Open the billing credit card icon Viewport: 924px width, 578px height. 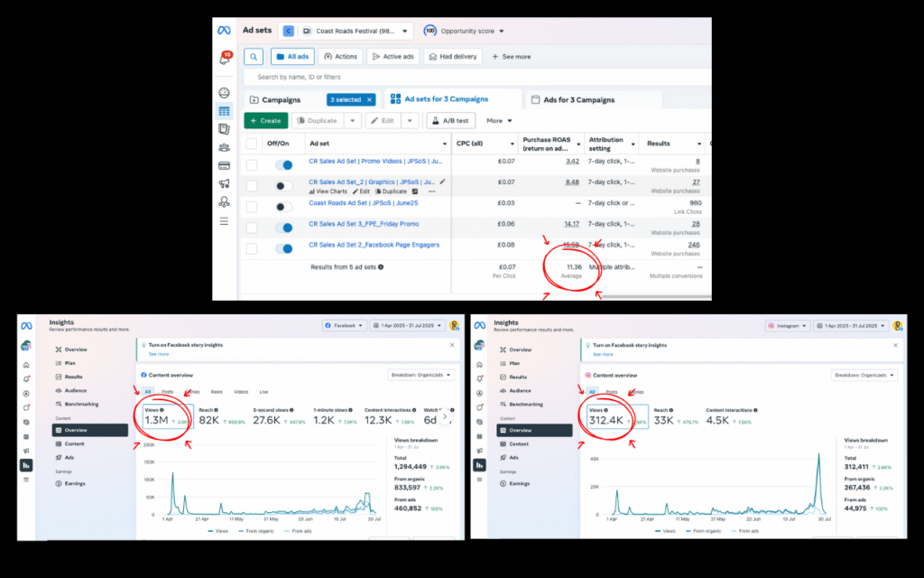tap(224, 166)
